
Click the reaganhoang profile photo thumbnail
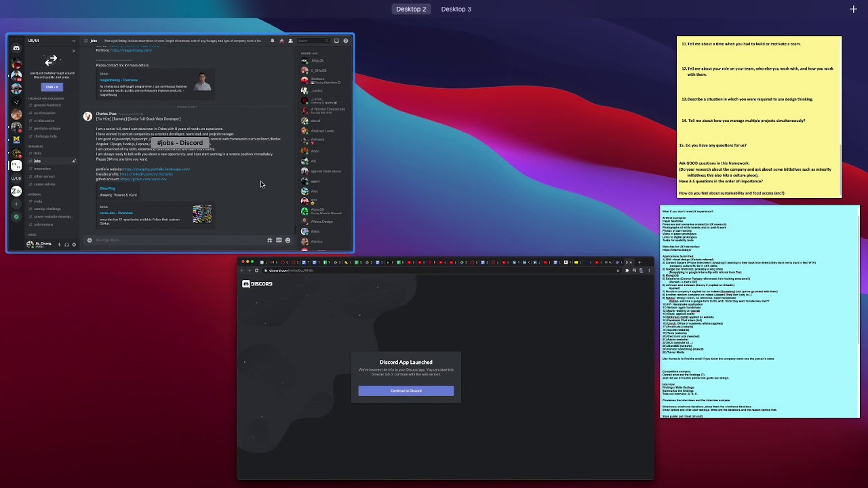[x=202, y=81]
